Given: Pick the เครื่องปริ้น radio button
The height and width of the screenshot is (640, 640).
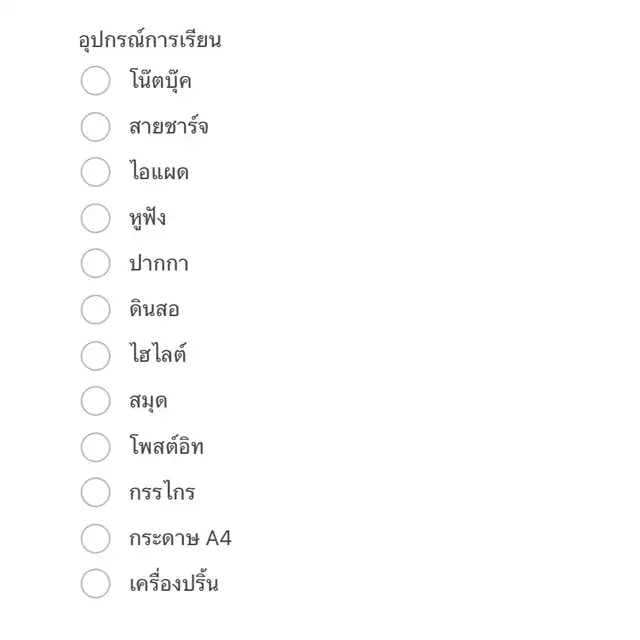Looking at the screenshot, I should [96, 584].
